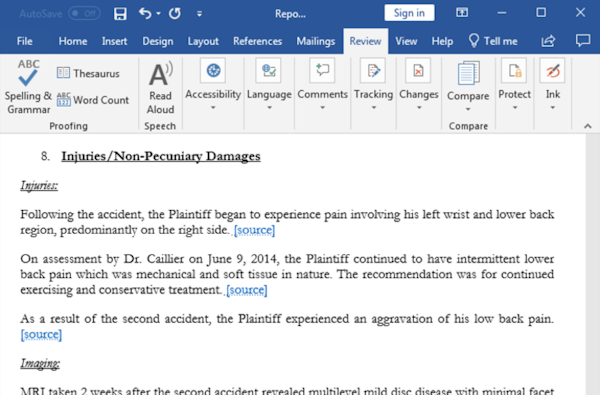This screenshot has width=600, height=395.
Task: Open the Comments speech bubble icon
Action: click(583, 41)
